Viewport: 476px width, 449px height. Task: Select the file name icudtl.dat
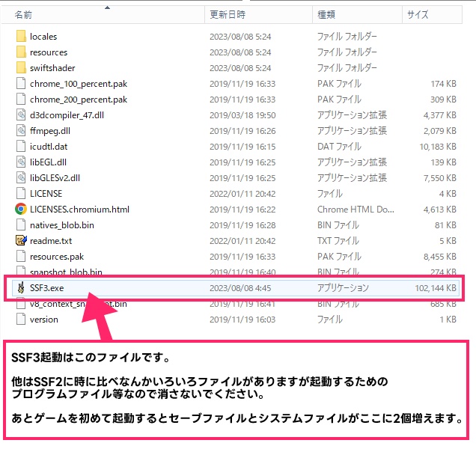[x=49, y=147]
